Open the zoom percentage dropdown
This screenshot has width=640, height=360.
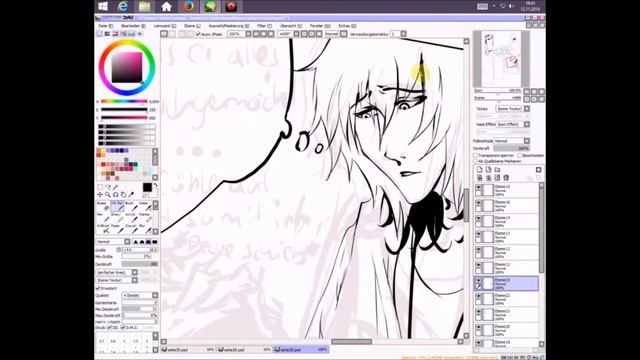pos(248,34)
